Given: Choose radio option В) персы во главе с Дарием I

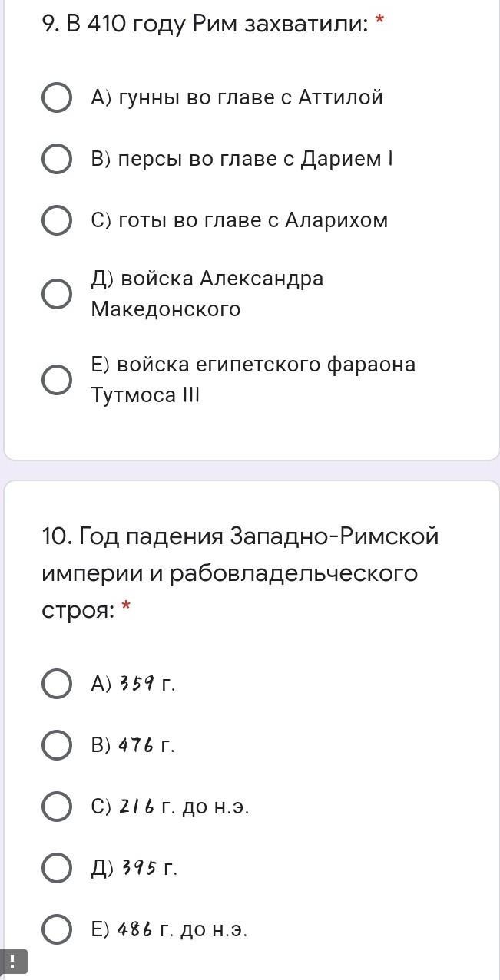Looking at the screenshot, I should (56, 159).
